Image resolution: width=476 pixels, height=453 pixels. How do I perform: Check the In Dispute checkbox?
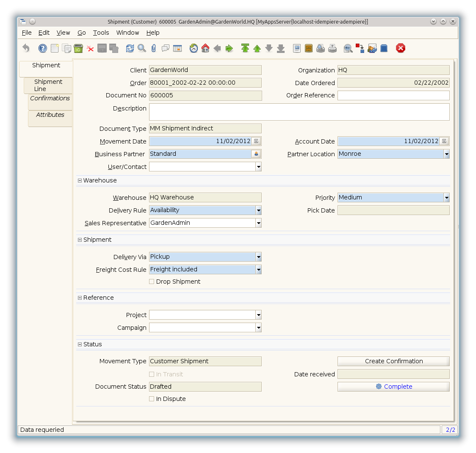click(x=152, y=399)
